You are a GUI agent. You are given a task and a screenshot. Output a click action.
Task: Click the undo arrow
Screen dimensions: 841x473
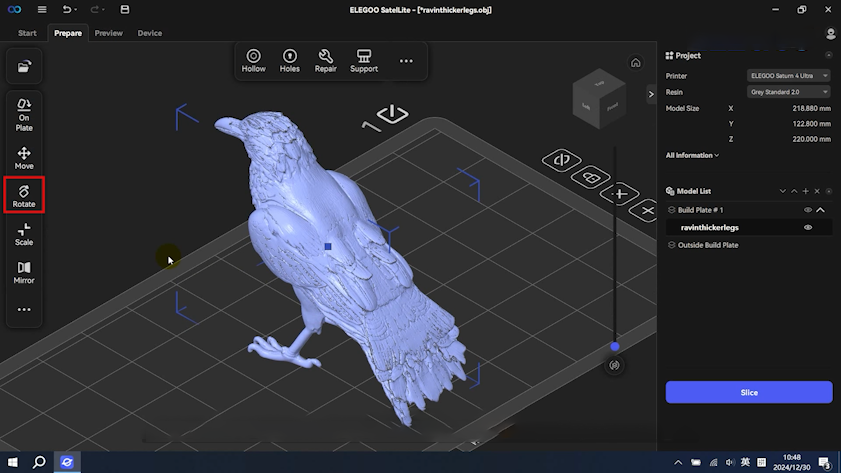(67, 10)
